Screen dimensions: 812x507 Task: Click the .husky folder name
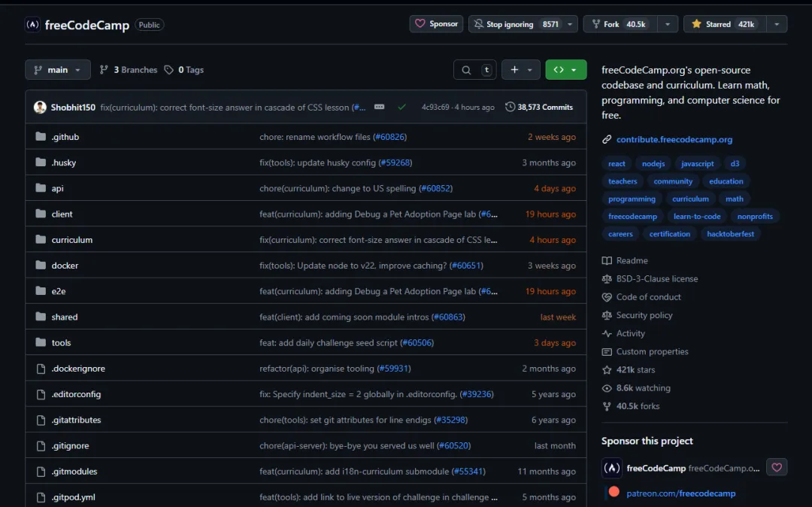[64, 162]
